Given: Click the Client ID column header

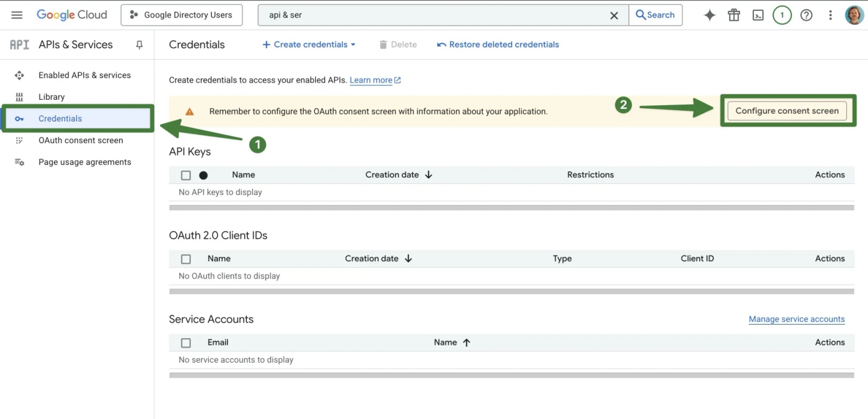Looking at the screenshot, I should click(697, 259).
